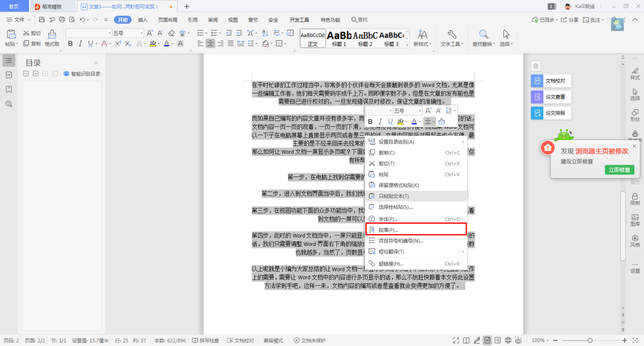Click the print icon in quick access toolbar
The width and height of the screenshot is (644, 346).
click(x=62, y=20)
